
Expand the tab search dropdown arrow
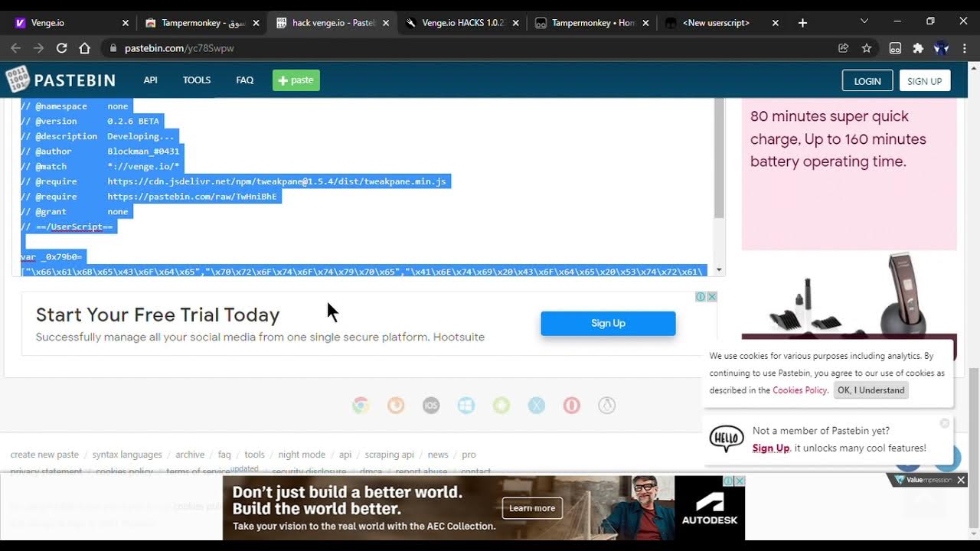(864, 21)
